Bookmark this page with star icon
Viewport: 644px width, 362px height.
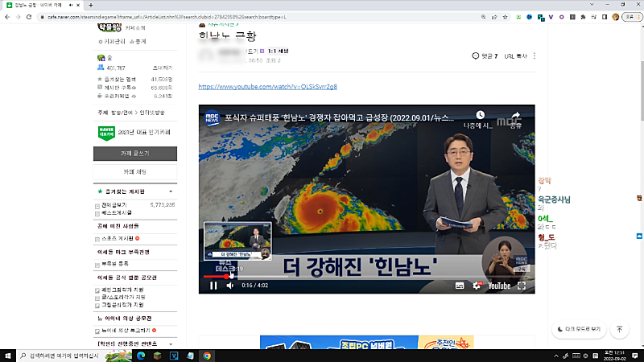point(506,17)
